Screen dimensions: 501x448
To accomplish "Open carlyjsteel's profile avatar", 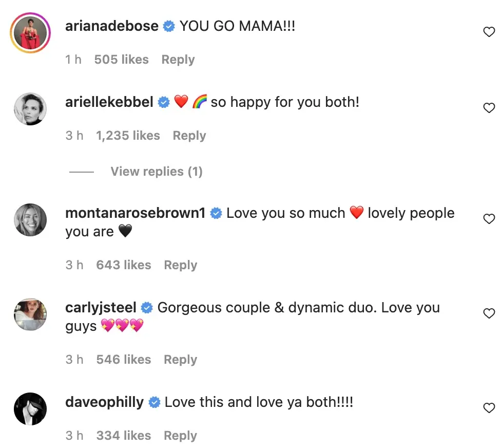I will click(x=29, y=314).
